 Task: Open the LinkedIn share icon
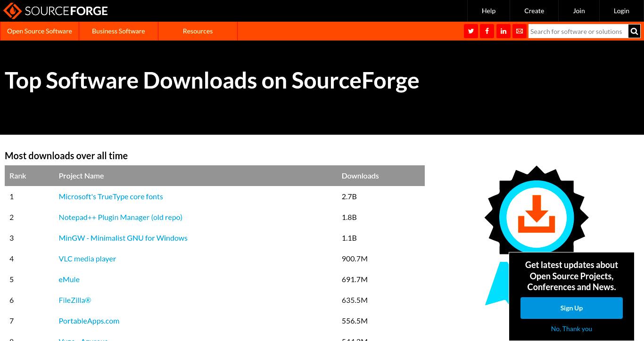(504, 31)
